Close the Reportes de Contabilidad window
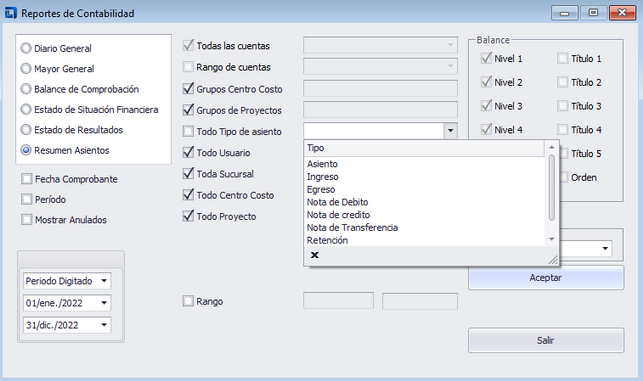 [x=622, y=13]
